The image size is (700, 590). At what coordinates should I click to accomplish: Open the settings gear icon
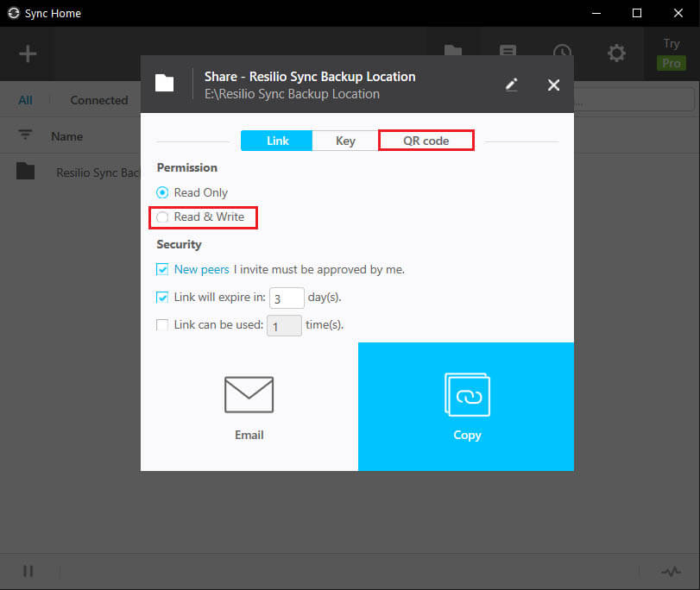coord(616,53)
